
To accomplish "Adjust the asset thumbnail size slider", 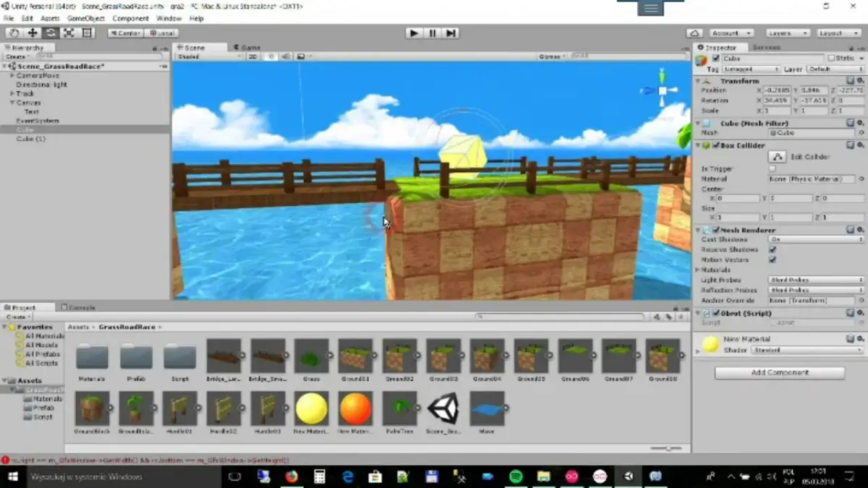I will click(667, 448).
